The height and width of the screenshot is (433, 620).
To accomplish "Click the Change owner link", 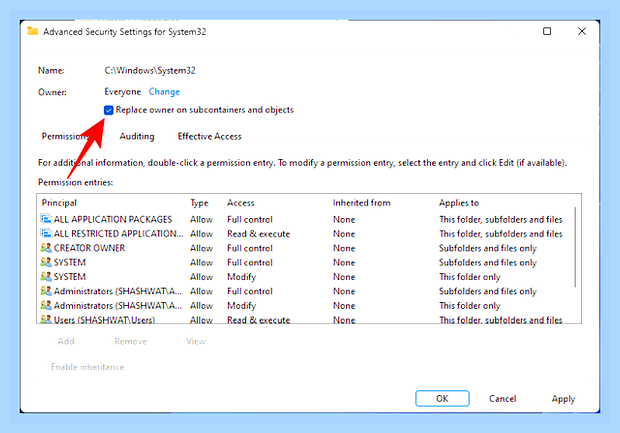I will 164,92.
